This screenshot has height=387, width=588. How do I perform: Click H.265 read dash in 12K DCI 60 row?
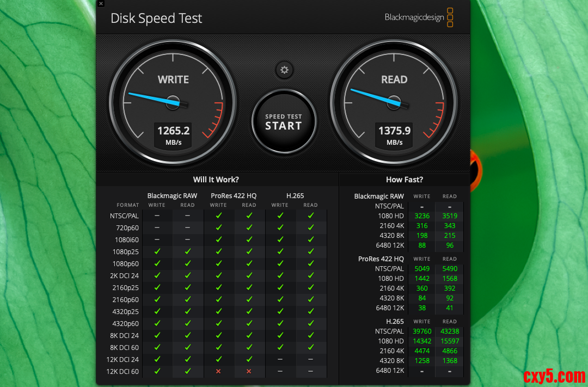pyautogui.click(x=310, y=371)
